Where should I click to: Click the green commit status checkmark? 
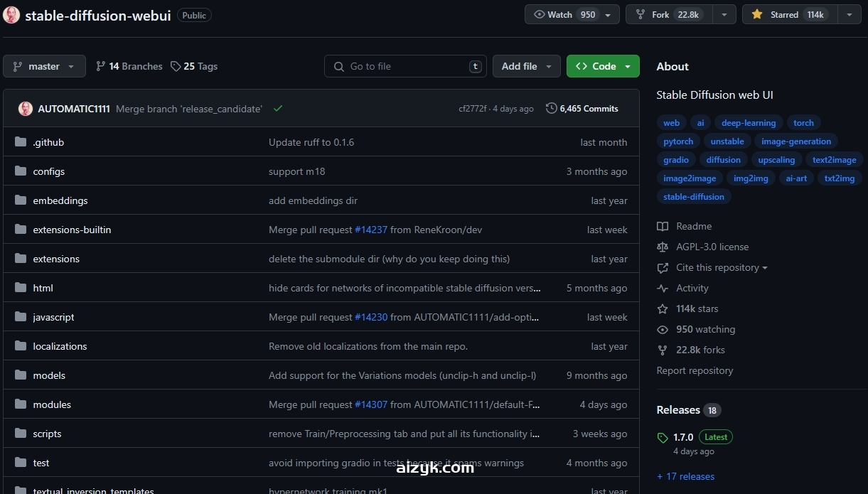[x=278, y=109]
